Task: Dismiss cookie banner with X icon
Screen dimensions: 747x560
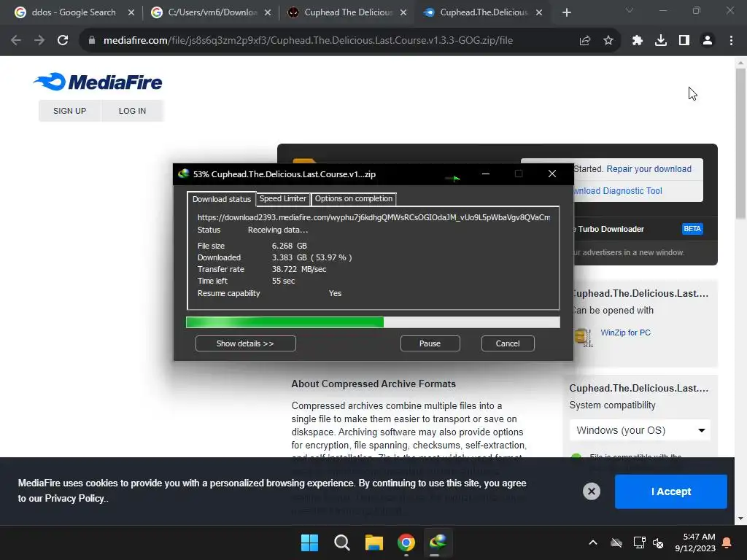Action: [591, 491]
